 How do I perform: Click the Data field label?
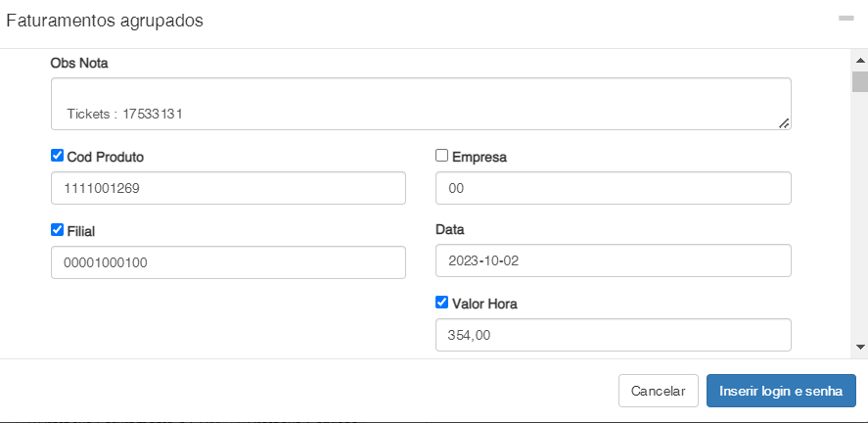point(449,229)
